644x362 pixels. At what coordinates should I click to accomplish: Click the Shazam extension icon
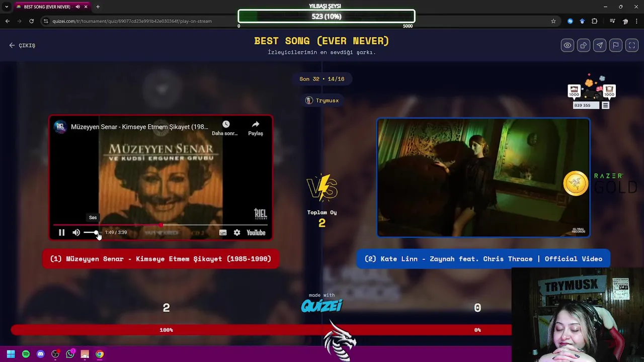click(570, 21)
